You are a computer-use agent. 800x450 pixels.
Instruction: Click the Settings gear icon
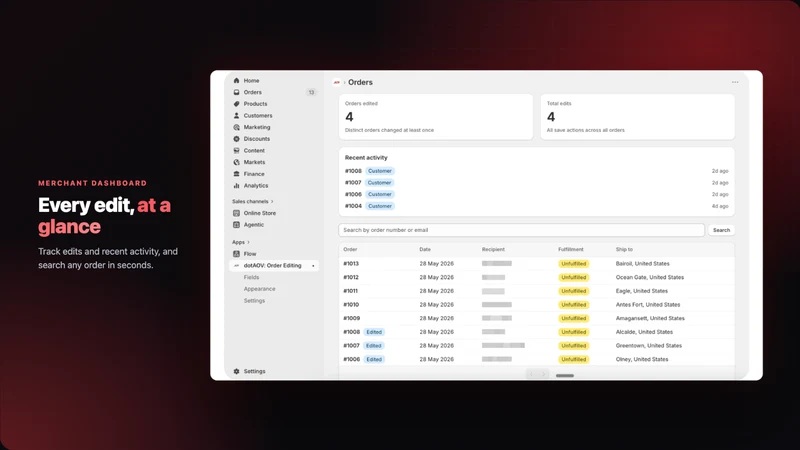coord(236,371)
